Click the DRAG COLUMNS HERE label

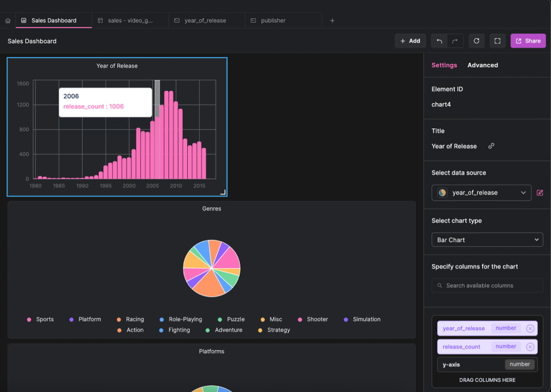(x=487, y=380)
